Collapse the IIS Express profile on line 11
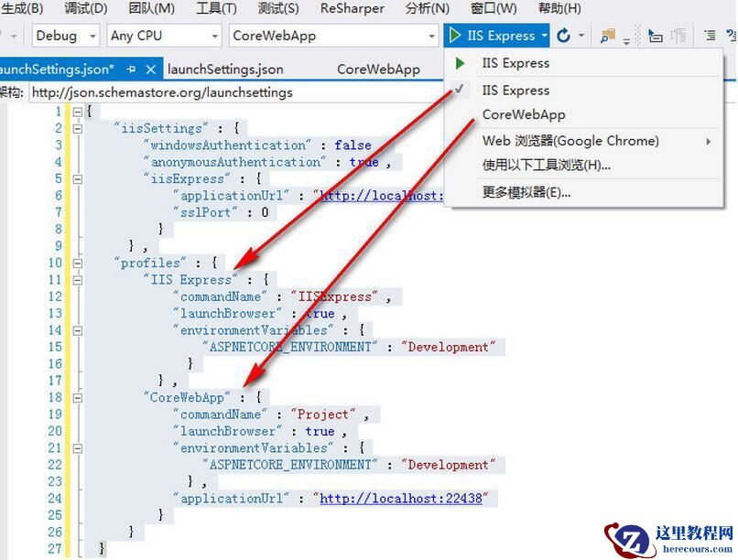This screenshot has width=738, height=560. [x=78, y=280]
